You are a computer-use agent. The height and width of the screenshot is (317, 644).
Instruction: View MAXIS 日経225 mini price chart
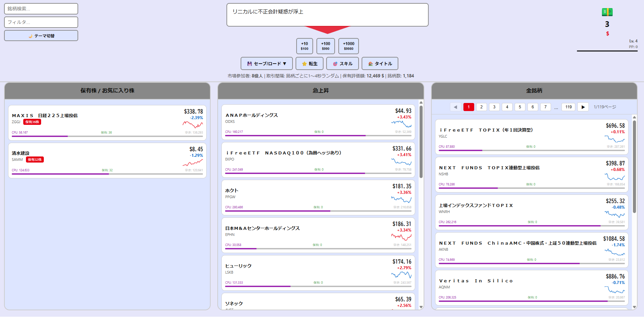193,125
